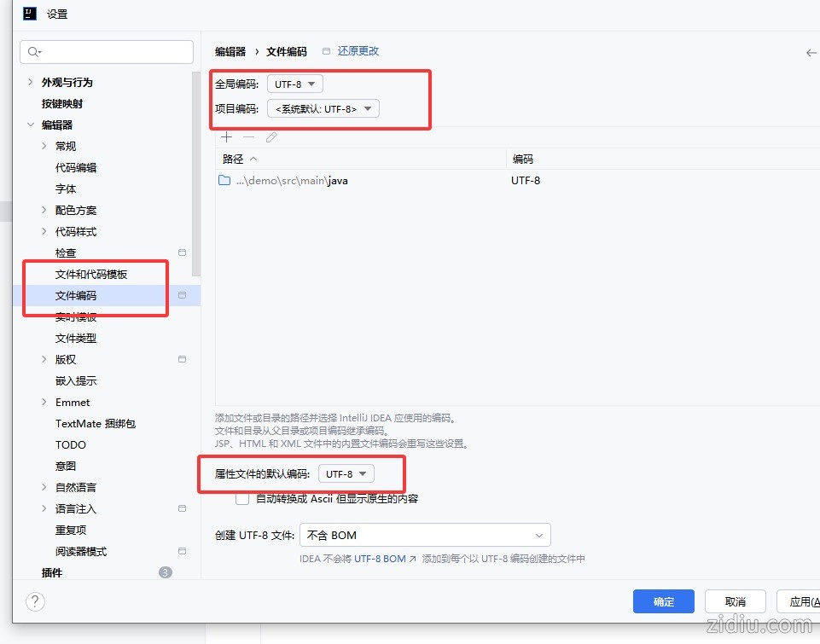This screenshot has width=820, height=644.
Task: Select 文件类型 in the settings tree
Action: point(76,339)
